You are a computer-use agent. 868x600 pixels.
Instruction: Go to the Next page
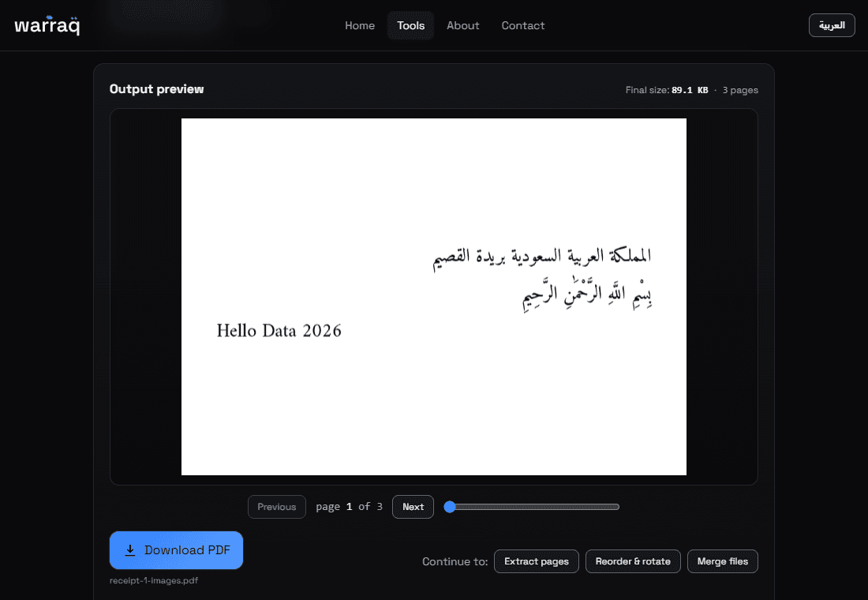[413, 507]
